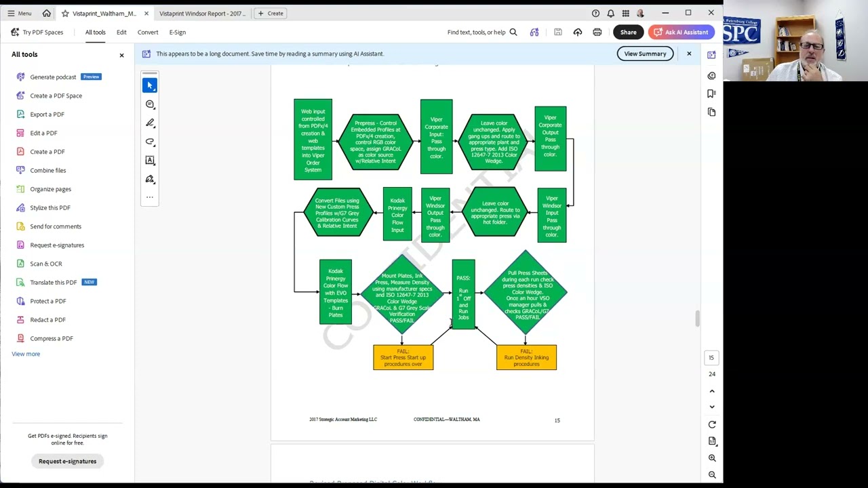Open the Menu hamburger button
This screenshot has height=488, width=868.
pyautogui.click(x=19, y=13)
